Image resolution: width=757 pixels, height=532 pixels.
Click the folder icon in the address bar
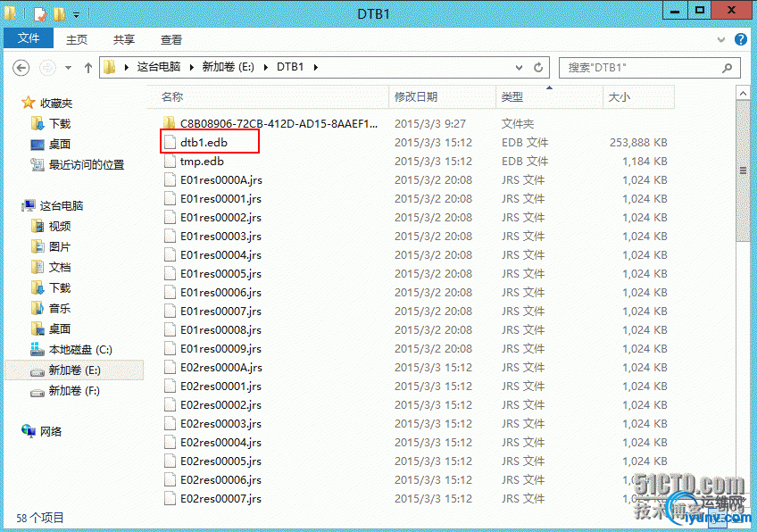110,67
